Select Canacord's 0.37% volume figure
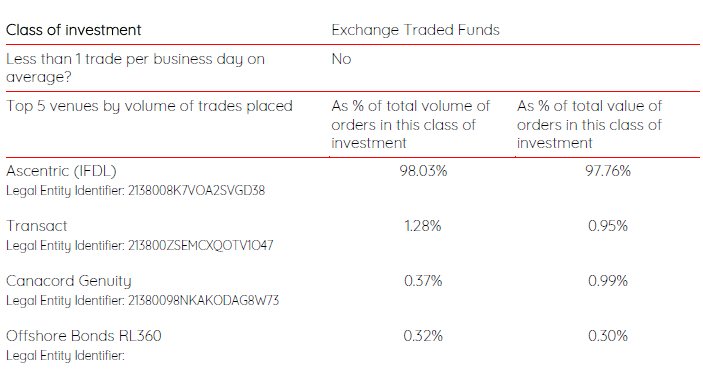The height and width of the screenshot is (384, 703). [423, 281]
